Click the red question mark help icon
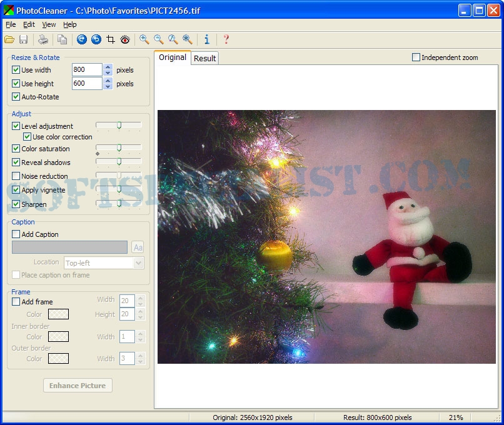Screen dimensions: 504x425 pyautogui.click(x=226, y=40)
